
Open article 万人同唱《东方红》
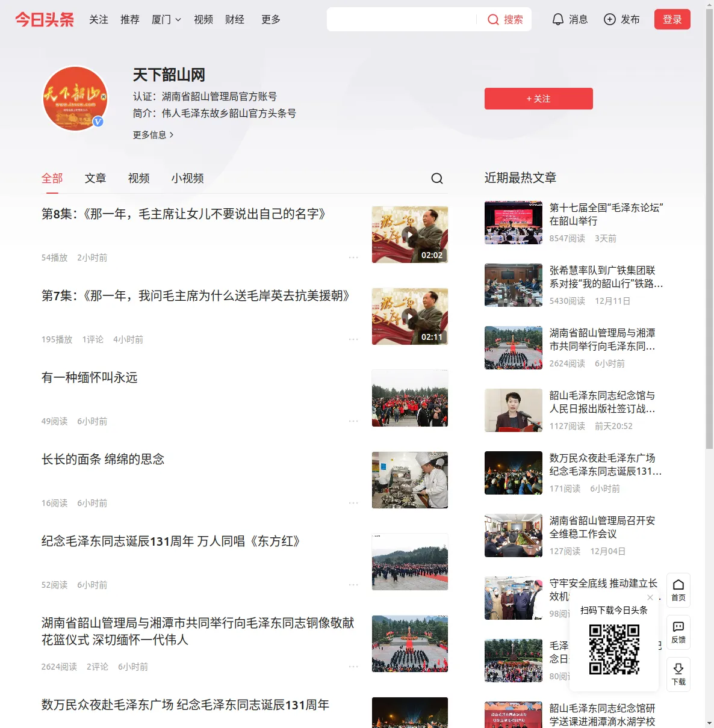pyautogui.click(x=171, y=541)
